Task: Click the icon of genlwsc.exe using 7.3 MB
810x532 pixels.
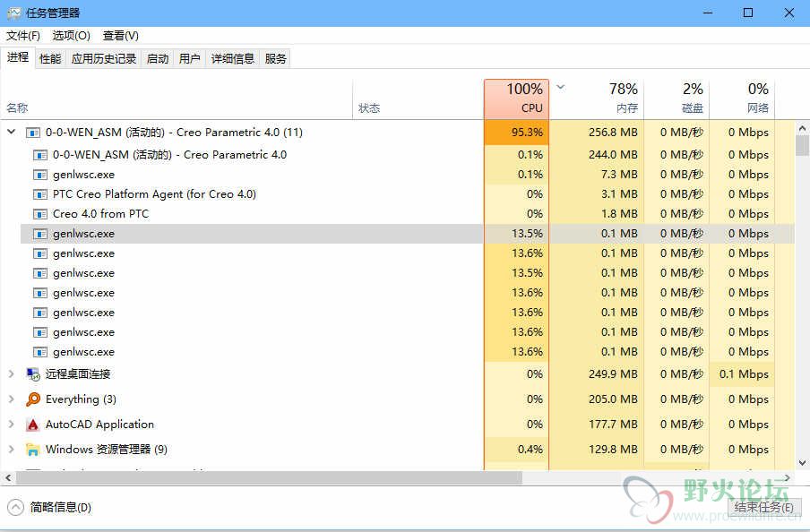Action: 39,176
